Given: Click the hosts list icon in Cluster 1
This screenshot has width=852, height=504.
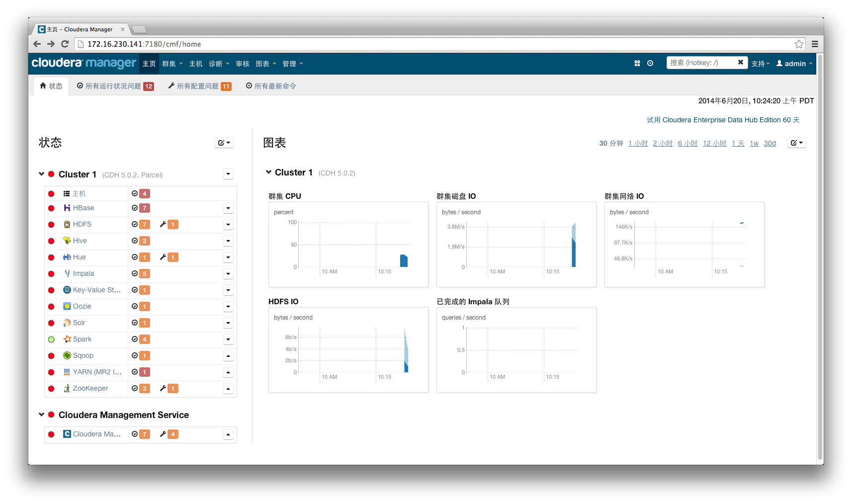Looking at the screenshot, I should (67, 193).
